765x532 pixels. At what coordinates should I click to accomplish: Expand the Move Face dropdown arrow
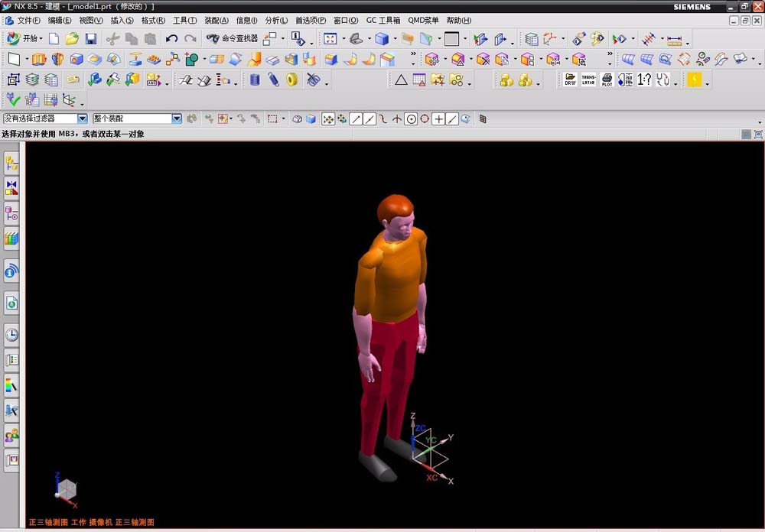click(x=445, y=60)
